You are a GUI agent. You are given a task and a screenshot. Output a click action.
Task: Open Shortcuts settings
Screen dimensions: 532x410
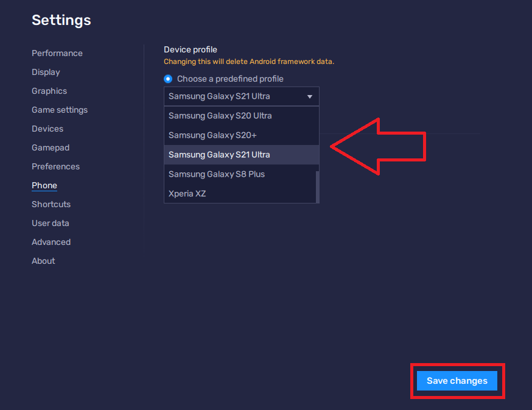coord(51,204)
